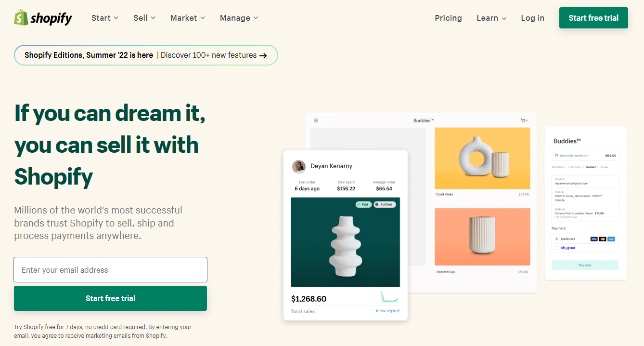This screenshot has height=346, width=644.
Task: Click the Cloud Vases product thumbnail
Action: tap(482, 159)
